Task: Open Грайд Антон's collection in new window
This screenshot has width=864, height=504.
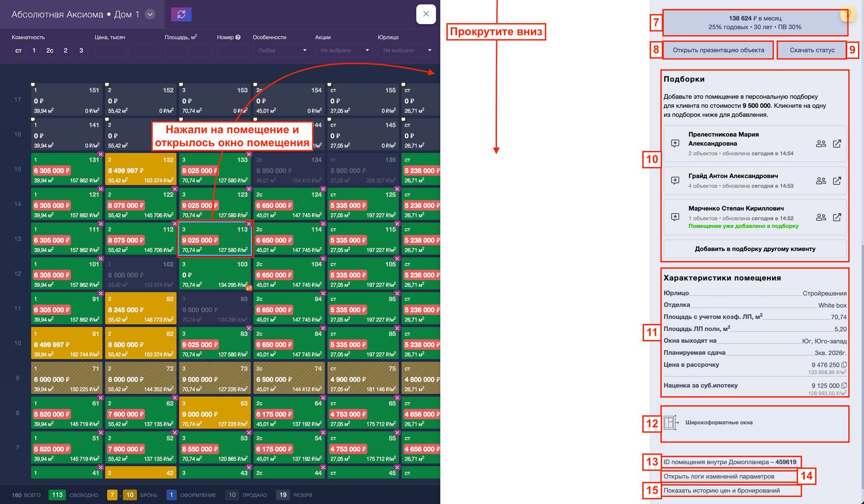Action: point(837,180)
